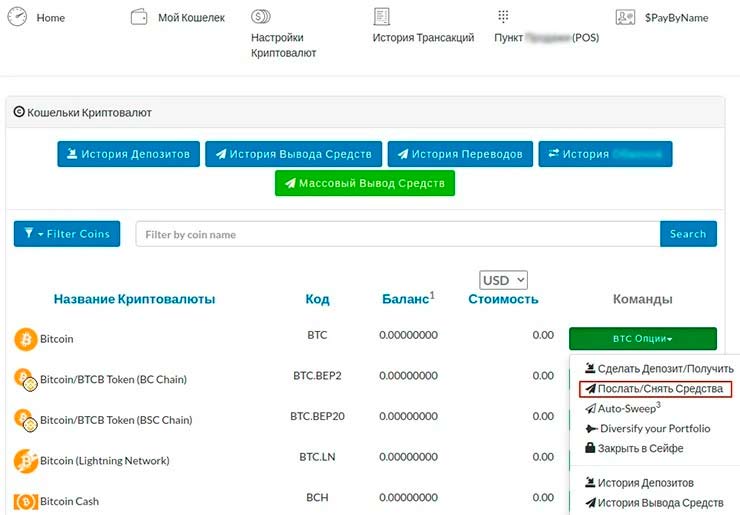This screenshot has width=740, height=515.
Task: Expand the Filter Coins dropdown
Action: (x=67, y=234)
